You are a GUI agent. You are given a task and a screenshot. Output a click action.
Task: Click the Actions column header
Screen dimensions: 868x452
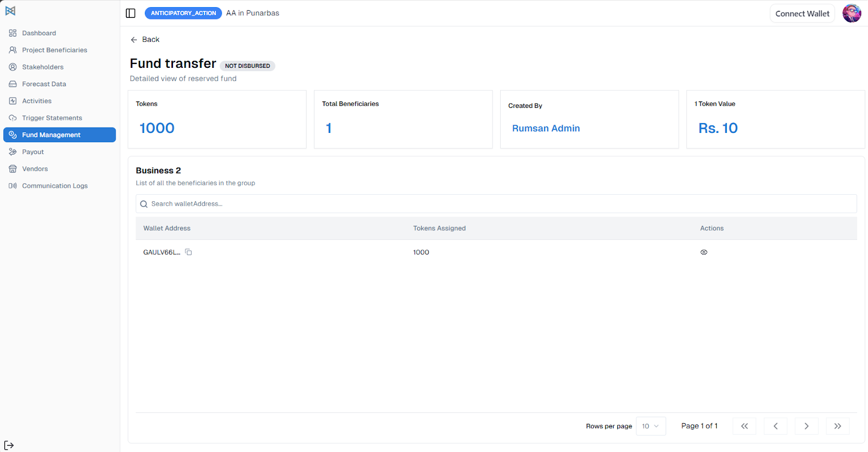click(x=712, y=228)
